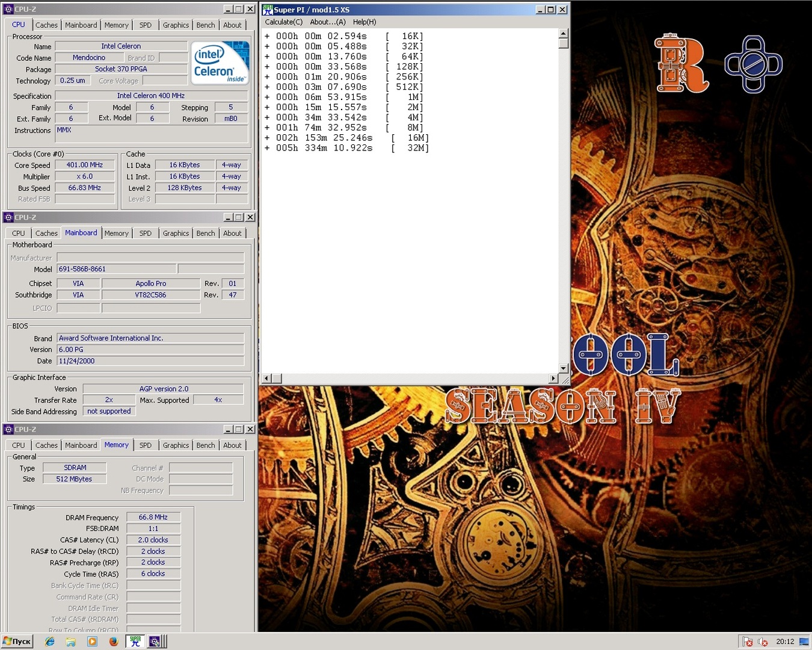This screenshot has height=650, width=812.
Task: Open the media player taskbar icon
Action: (x=92, y=642)
